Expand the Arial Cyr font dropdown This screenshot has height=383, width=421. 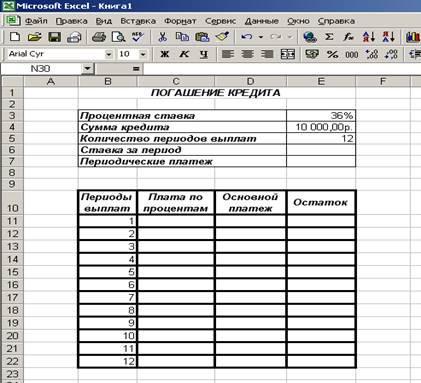tap(109, 54)
